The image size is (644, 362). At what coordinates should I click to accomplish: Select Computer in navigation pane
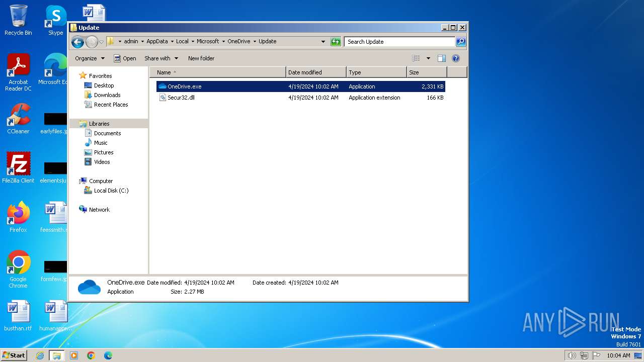pyautogui.click(x=101, y=181)
